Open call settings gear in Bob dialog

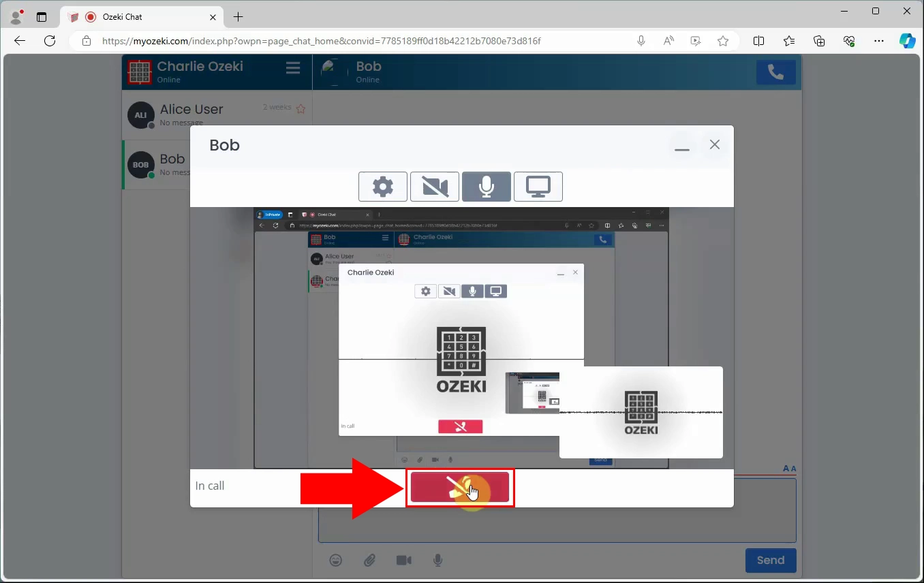383,187
